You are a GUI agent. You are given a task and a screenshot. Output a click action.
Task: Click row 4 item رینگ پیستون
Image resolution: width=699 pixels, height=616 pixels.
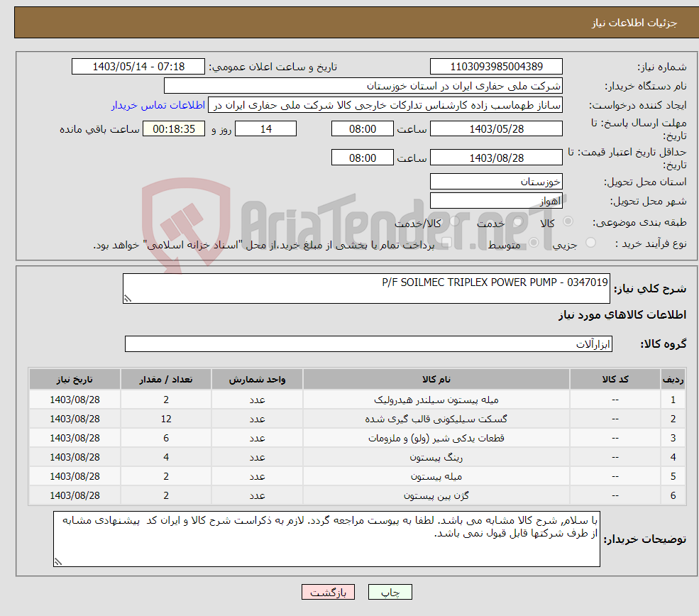(x=436, y=457)
